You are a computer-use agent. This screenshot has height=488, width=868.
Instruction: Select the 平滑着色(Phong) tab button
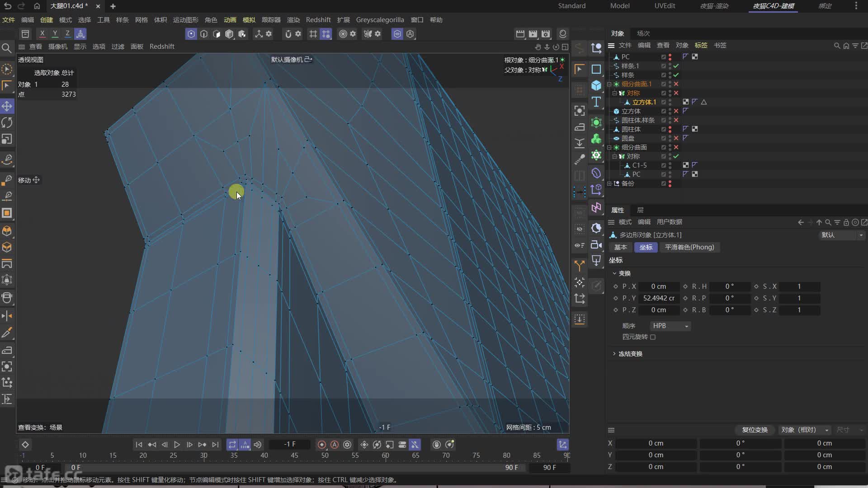689,247
